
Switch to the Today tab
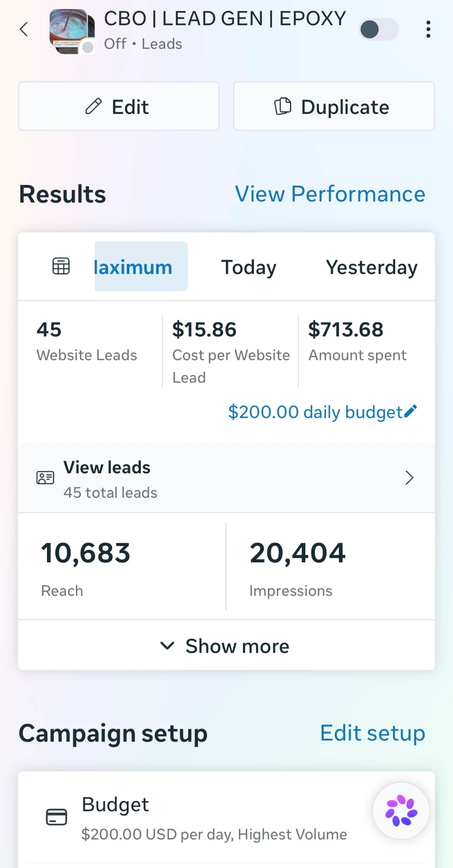[249, 267]
